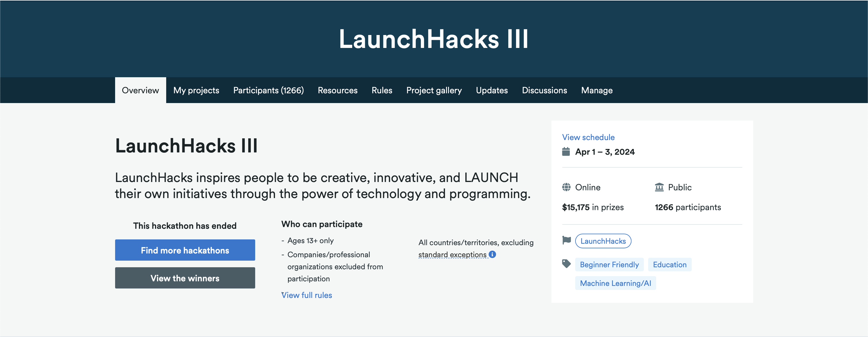Go to the Resources tab

tap(338, 90)
